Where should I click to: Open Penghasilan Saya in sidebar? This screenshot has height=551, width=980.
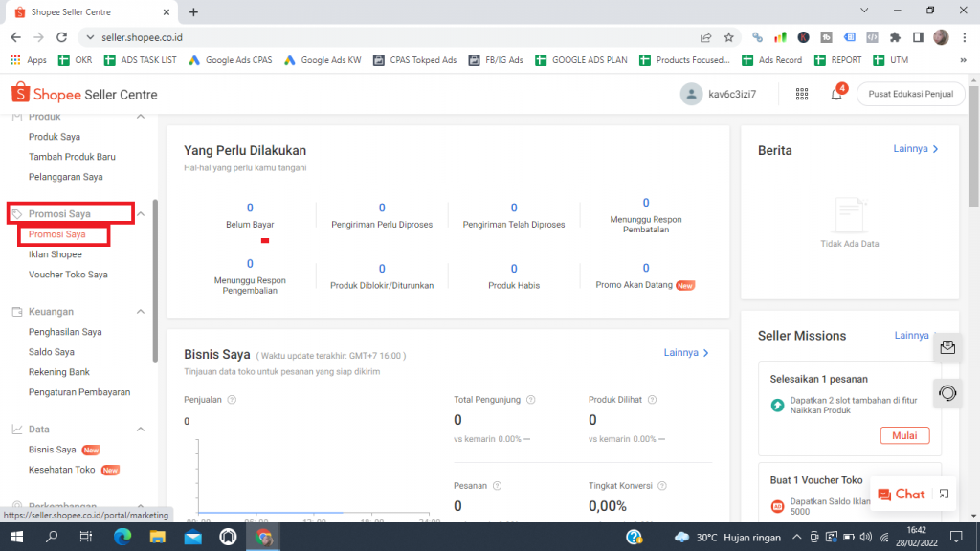point(65,332)
